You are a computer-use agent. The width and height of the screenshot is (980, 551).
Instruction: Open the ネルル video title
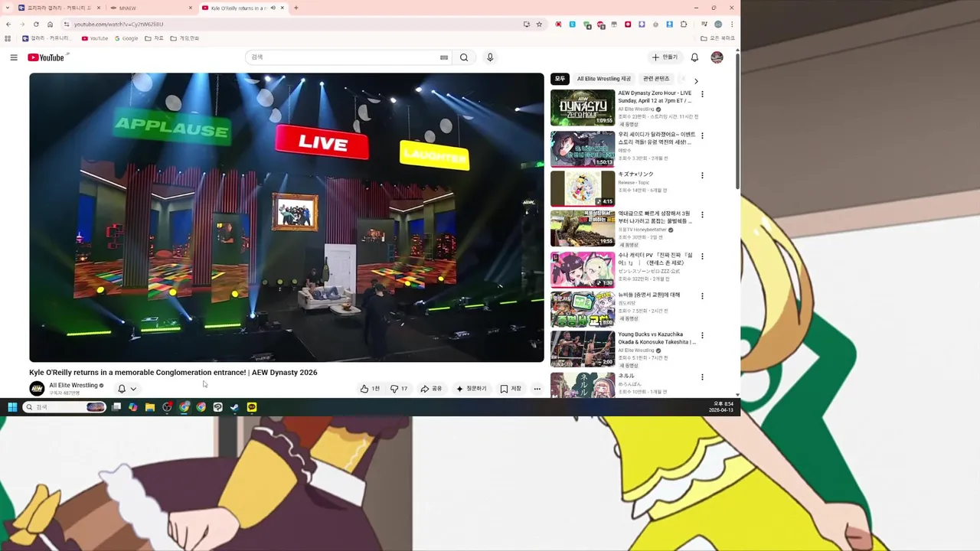click(x=626, y=376)
